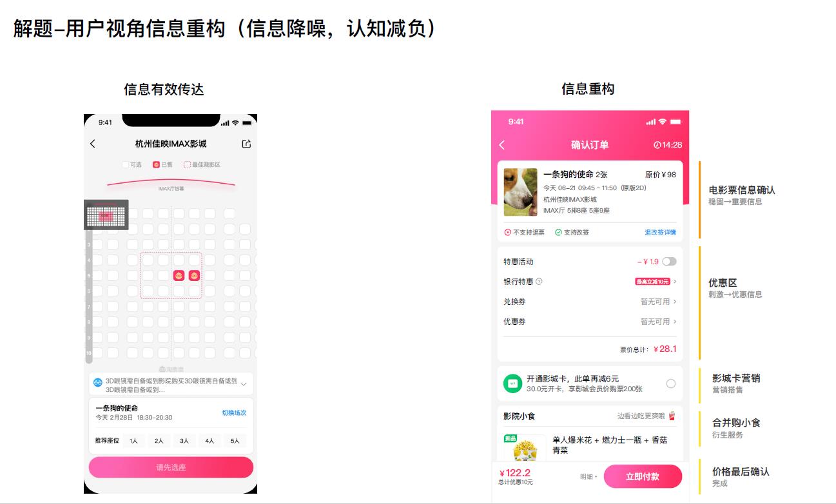
Task: Tap 3D glasses notice icon
Action: tap(98, 382)
